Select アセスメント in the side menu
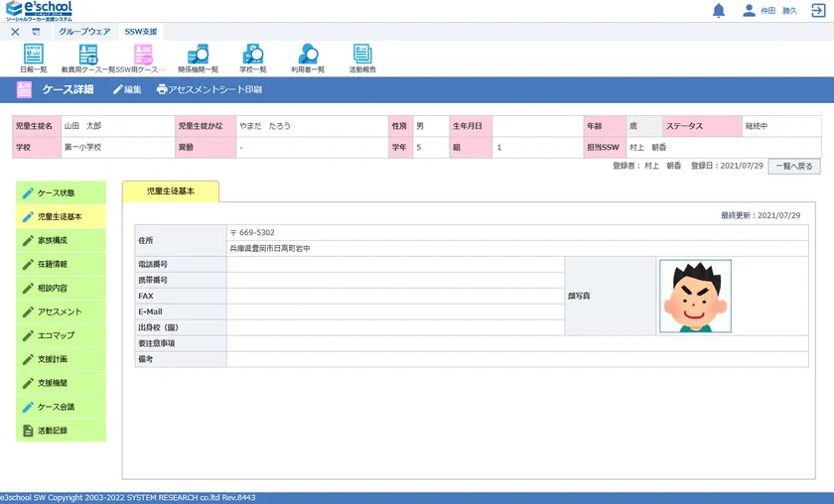The width and height of the screenshot is (834, 504). (61, 312)
